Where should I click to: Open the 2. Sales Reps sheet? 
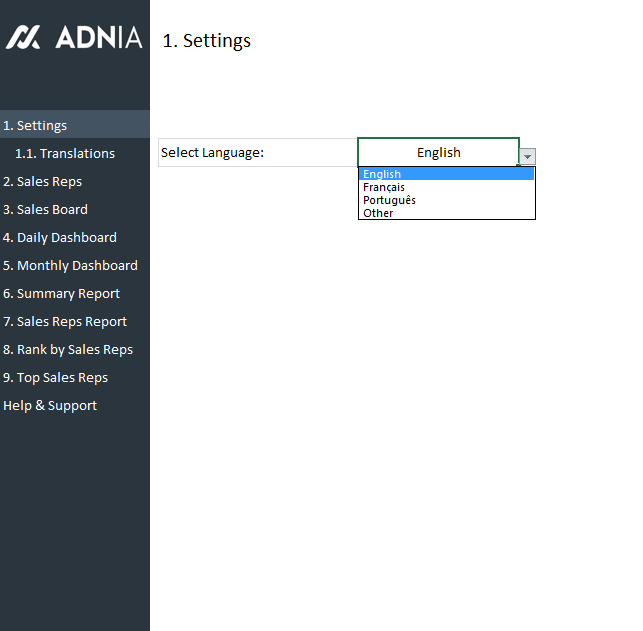[42, 181]
